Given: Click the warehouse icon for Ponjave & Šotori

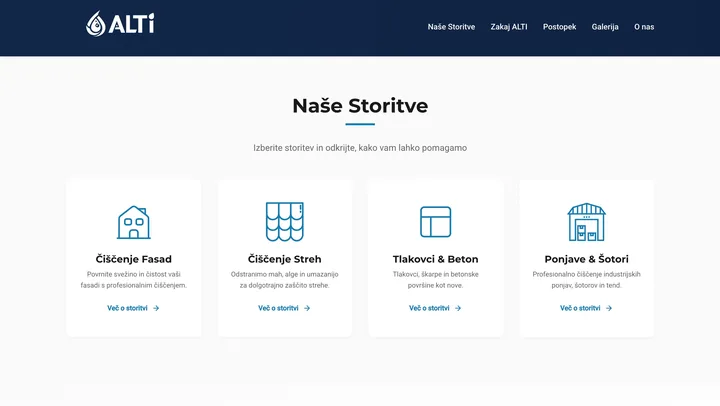Looking at the screenshot, I should tap(586, 222).
